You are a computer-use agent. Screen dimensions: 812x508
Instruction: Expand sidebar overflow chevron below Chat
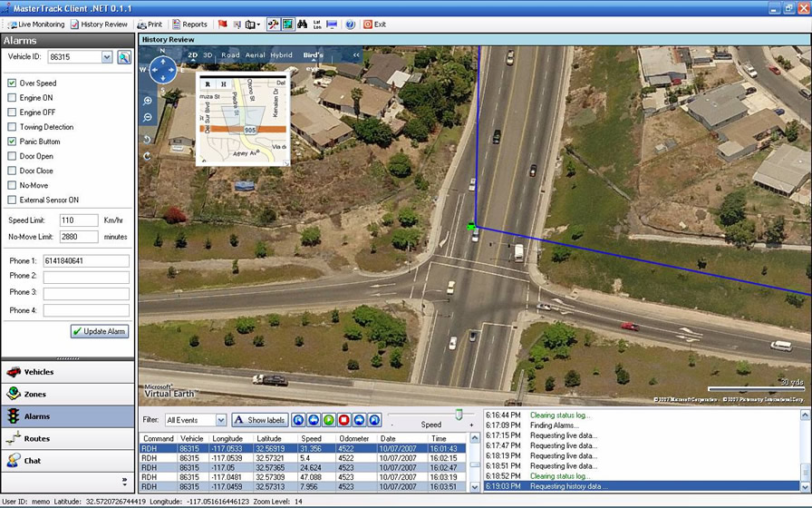click(x=125, y=482)
